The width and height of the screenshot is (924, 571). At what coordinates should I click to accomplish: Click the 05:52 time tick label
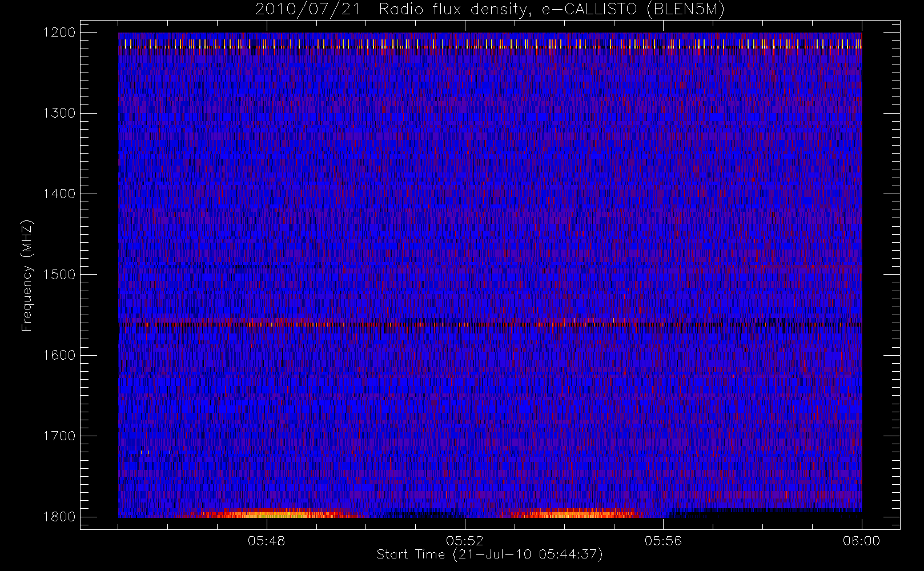pos(465,541)
